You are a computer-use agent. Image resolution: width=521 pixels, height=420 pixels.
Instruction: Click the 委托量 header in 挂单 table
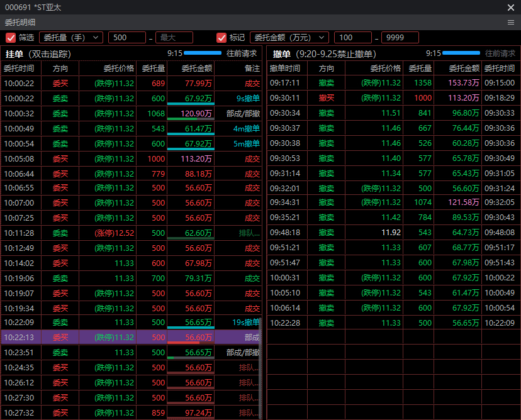154,69
